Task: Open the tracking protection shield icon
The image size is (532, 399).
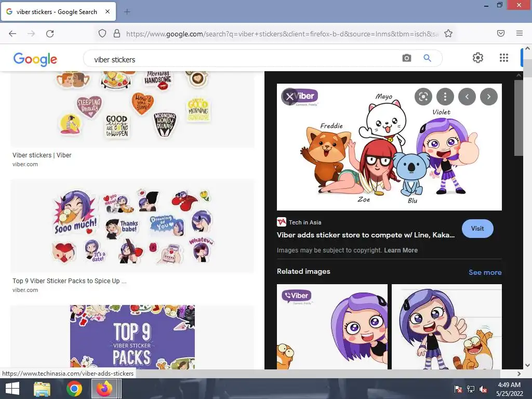Action: (x=102, y=34)
